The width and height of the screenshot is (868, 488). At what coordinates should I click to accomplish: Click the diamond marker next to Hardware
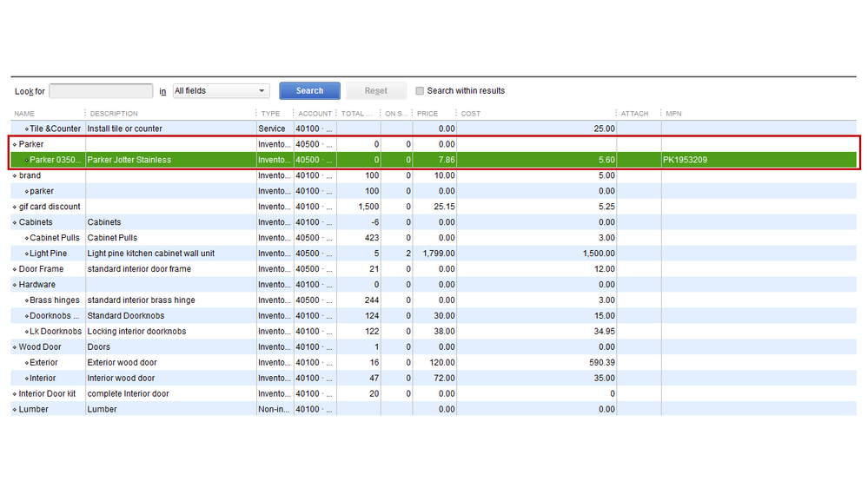15,285
